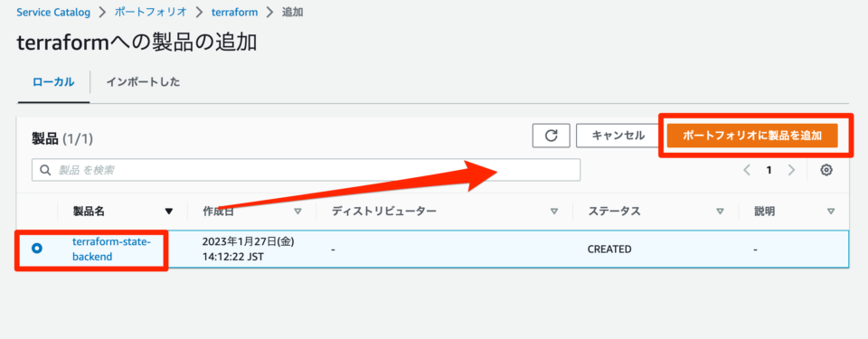The image size is (868, 339).
Task: Switch to the ローカル tab
Action: [x=53, y=82]
